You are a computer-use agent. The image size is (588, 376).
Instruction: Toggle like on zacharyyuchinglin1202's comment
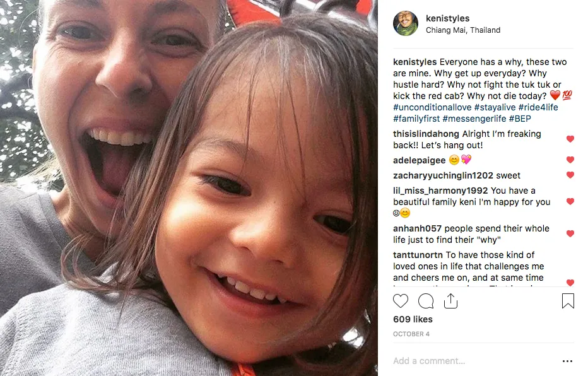570,175
